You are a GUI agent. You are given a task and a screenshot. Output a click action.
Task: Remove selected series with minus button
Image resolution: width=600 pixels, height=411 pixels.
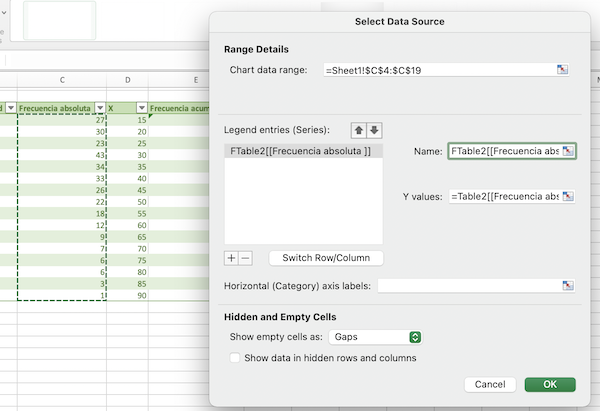pyautogui.click(x=245, y=258)
